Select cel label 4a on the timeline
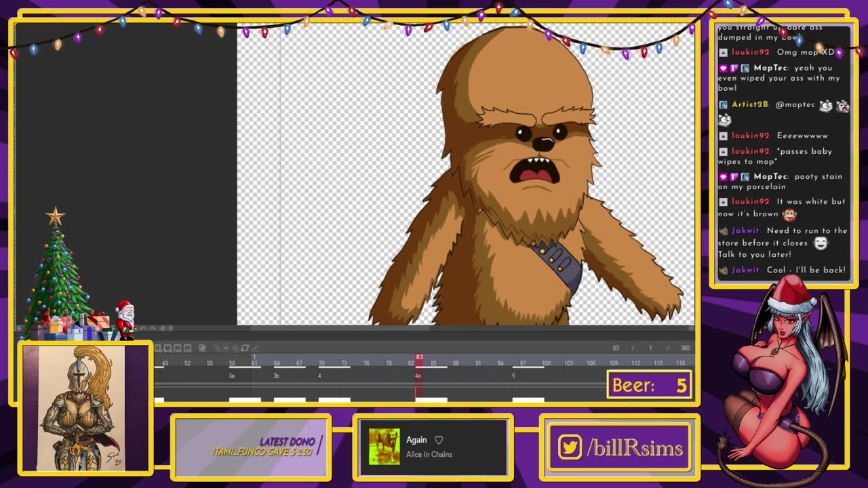 (418, 376)
